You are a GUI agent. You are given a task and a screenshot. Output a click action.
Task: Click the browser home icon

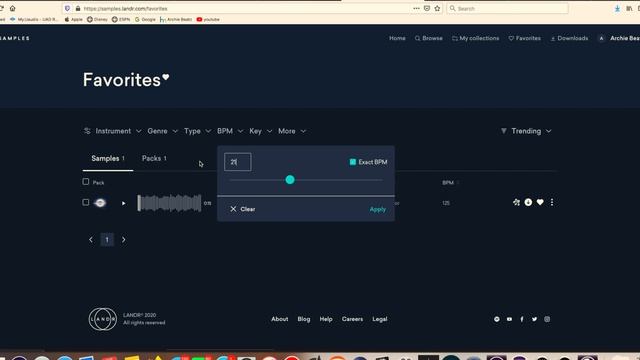click(x=13, y=8)
